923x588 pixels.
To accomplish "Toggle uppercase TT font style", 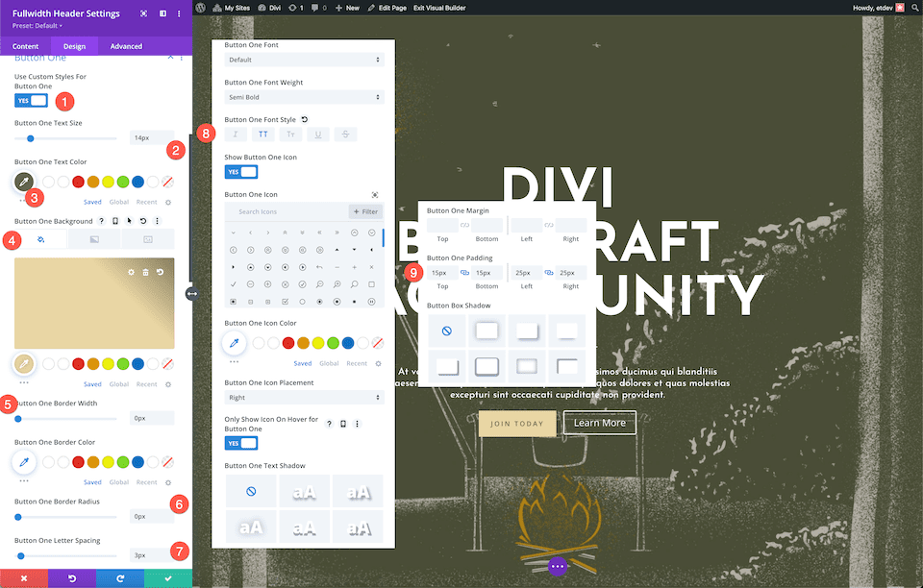I will coord(263,135).
